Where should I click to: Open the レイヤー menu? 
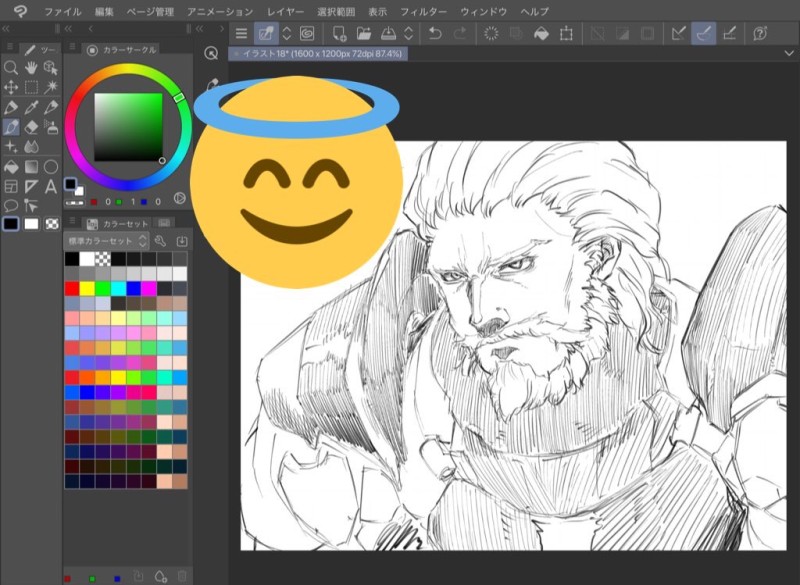click(x=286, y=10)
